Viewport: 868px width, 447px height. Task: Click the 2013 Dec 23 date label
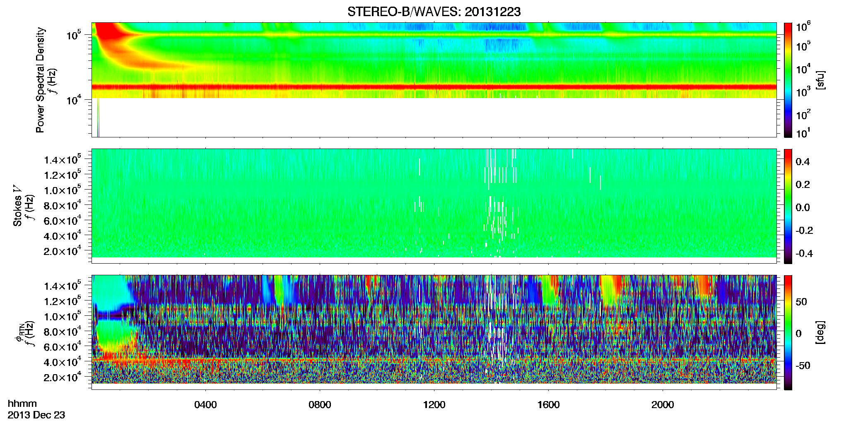tap(36, 415)
